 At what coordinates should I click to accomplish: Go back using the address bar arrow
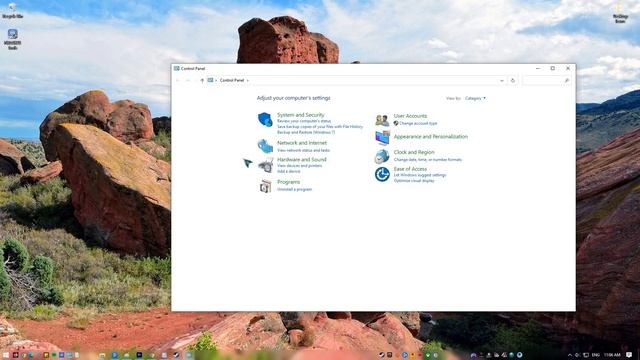click(178, 80)
